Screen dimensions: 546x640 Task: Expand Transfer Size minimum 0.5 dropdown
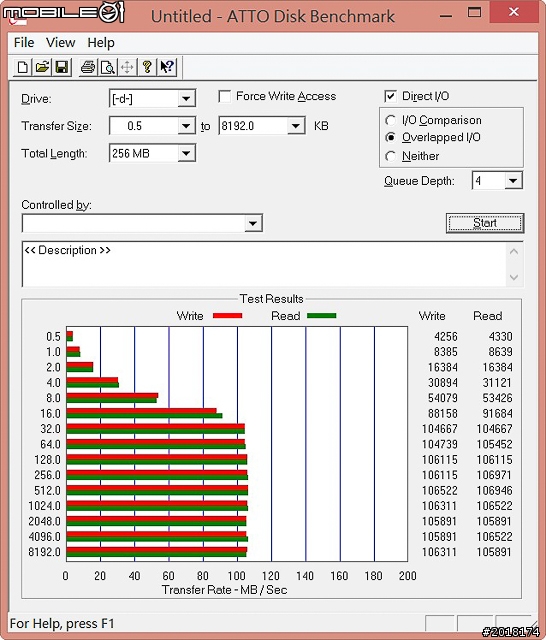tap(186, 126)
